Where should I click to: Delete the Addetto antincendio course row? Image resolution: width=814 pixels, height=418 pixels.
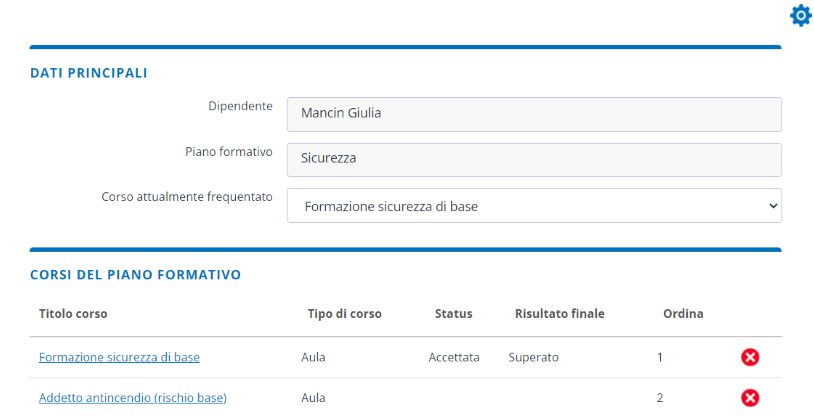tap(750, 398)
